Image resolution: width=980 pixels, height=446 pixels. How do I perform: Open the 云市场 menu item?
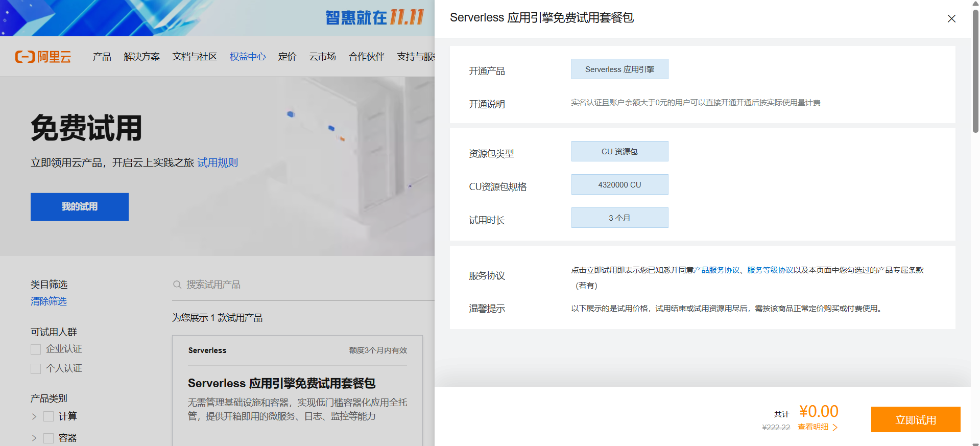point(322,57)
